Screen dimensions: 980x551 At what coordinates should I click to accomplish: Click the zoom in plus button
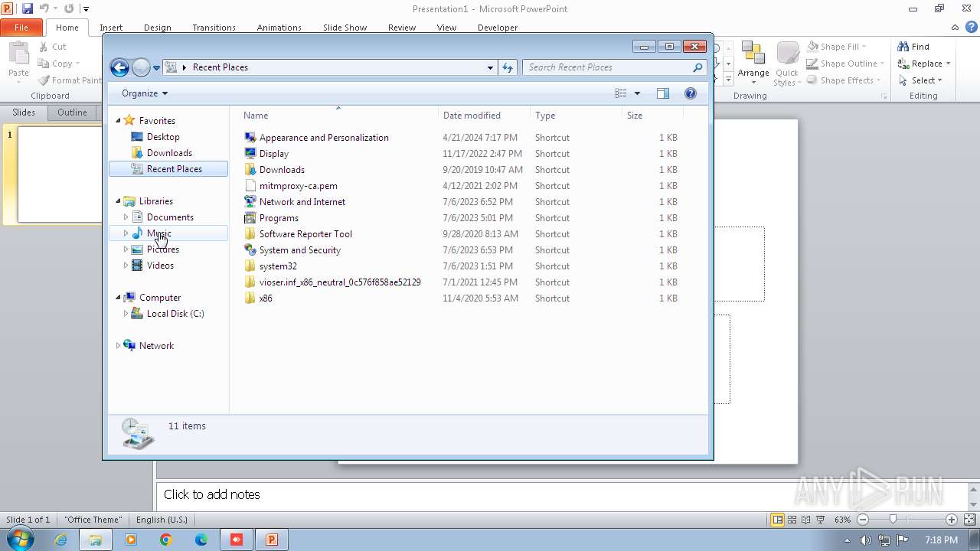pyautogui.click(x=952, y=520)
